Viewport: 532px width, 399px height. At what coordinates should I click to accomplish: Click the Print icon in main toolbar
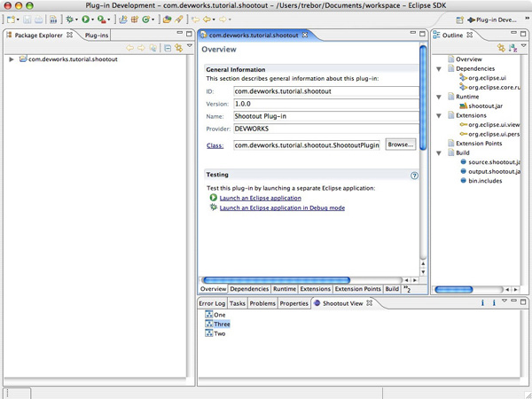pos(39,20)
